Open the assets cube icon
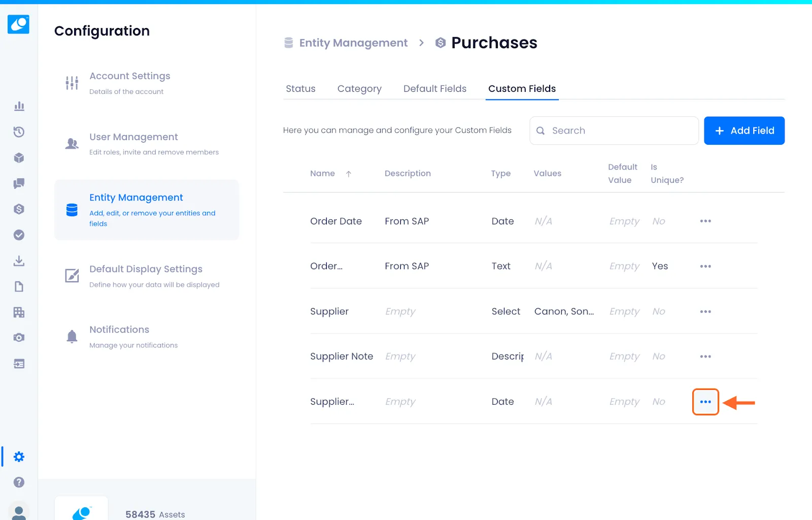Screen dimensions: 812x520 click(19, 158)
